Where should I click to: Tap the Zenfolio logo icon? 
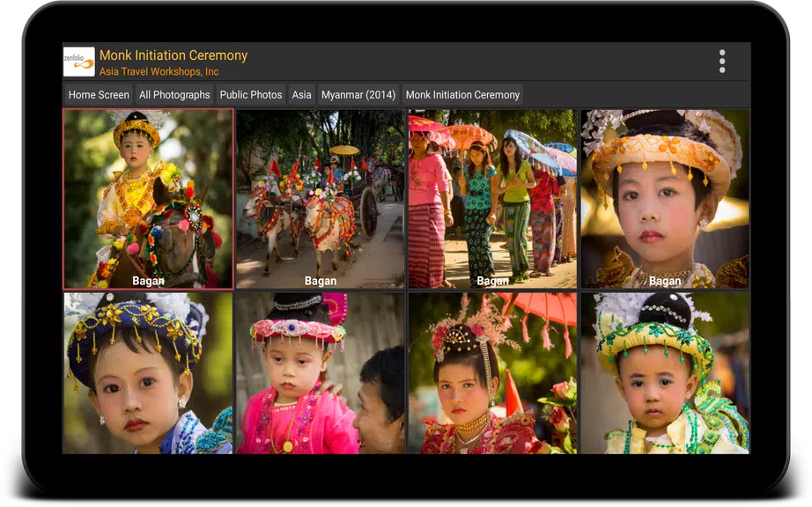78,60
